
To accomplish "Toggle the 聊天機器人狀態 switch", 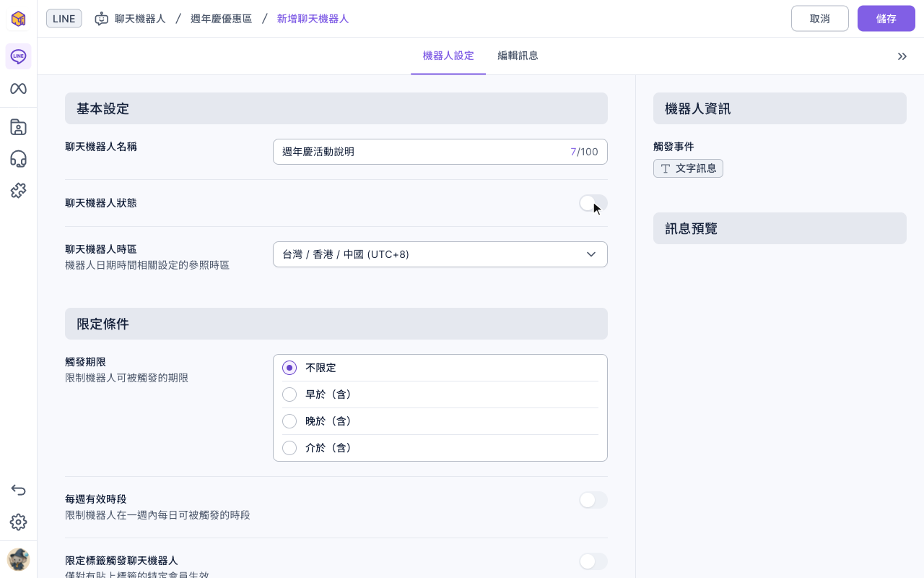I will point(593,203).
